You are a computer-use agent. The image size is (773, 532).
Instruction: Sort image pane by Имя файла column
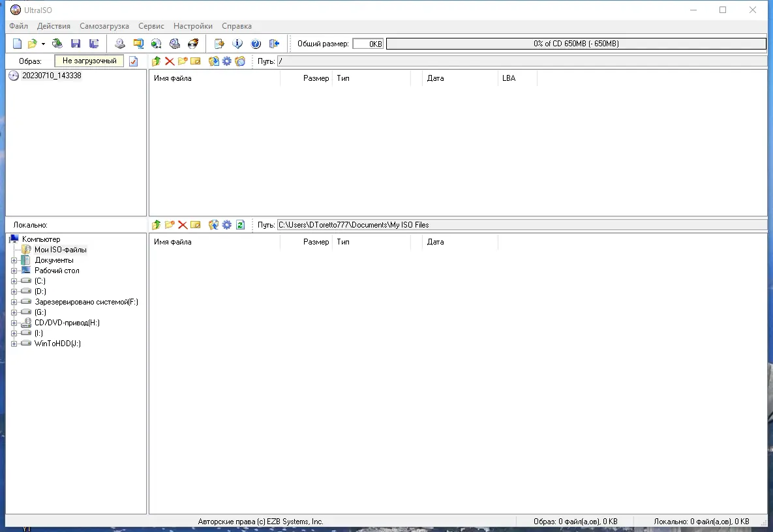215,78
